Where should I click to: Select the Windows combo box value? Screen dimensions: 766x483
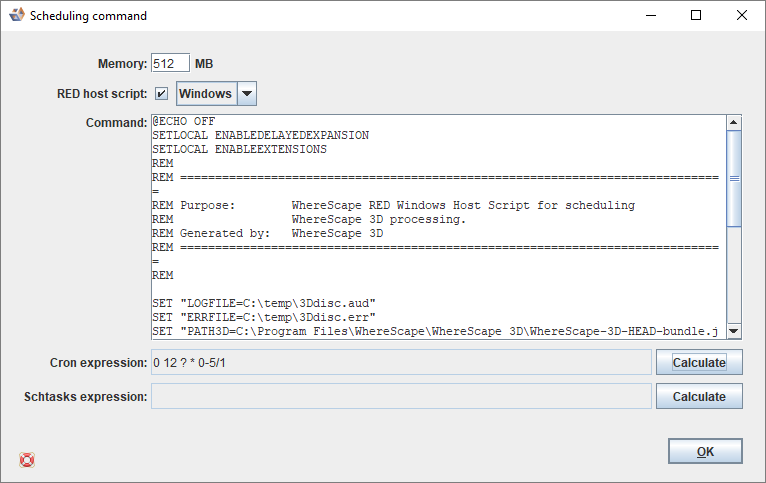tap(205, 94)
